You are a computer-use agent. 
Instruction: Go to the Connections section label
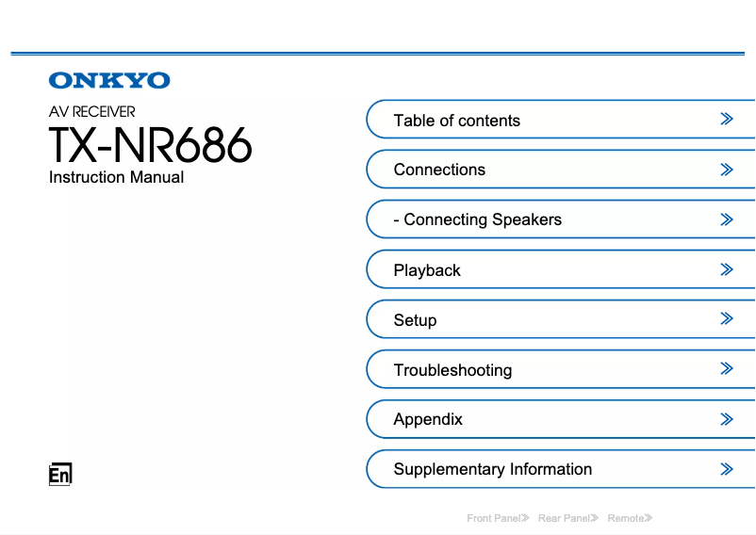pos(439,170)
